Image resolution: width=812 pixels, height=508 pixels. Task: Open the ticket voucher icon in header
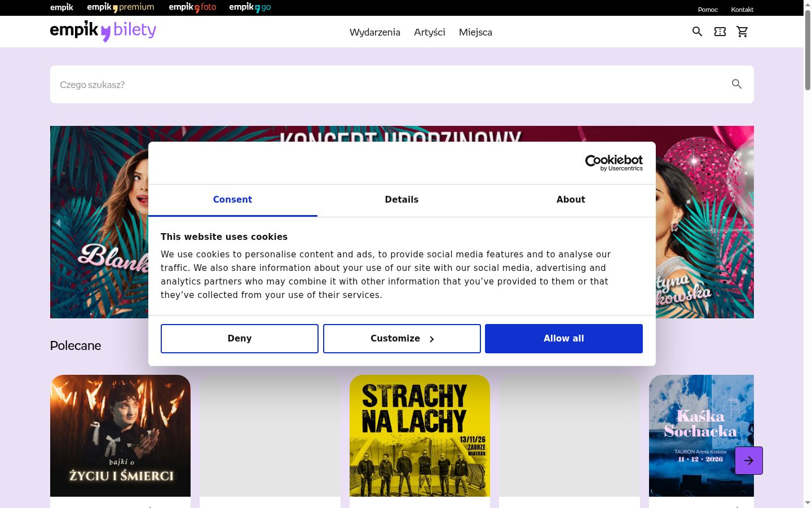(x=720, y=32)
